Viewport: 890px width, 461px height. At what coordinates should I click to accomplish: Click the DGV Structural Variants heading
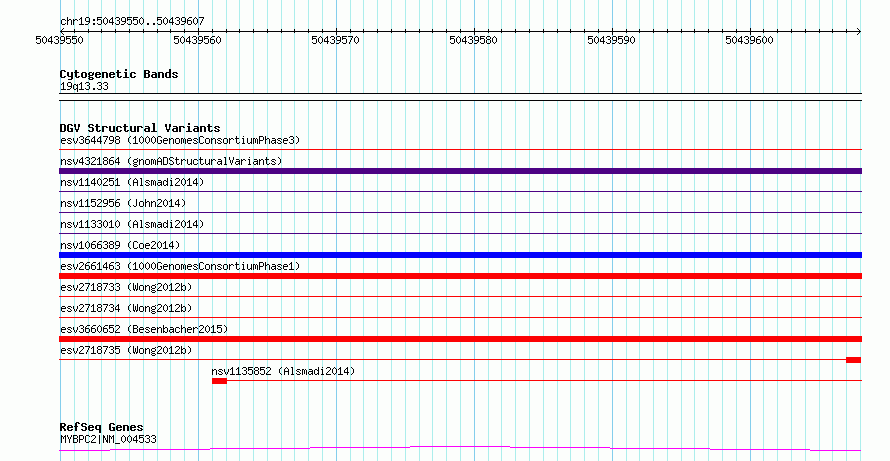(x=140, y=128)
